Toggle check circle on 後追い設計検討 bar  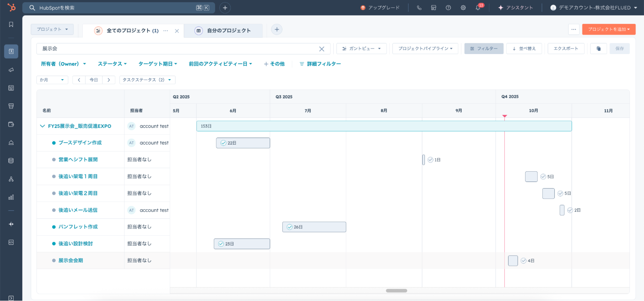click(x=221, y=244)
